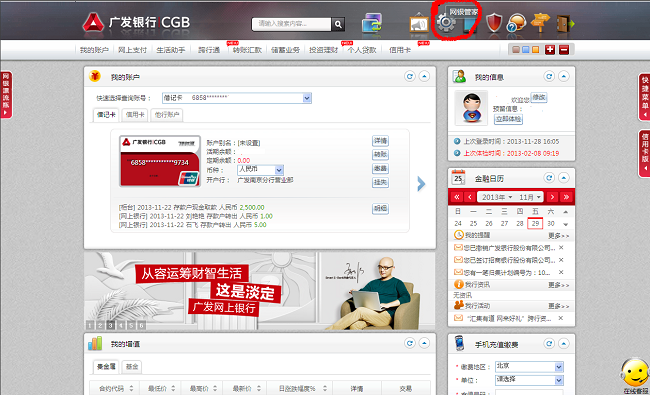Open the 缴费地区 北京 dropdown
The width and height of the screenshot is (650, 395).
tap(529, 366)
